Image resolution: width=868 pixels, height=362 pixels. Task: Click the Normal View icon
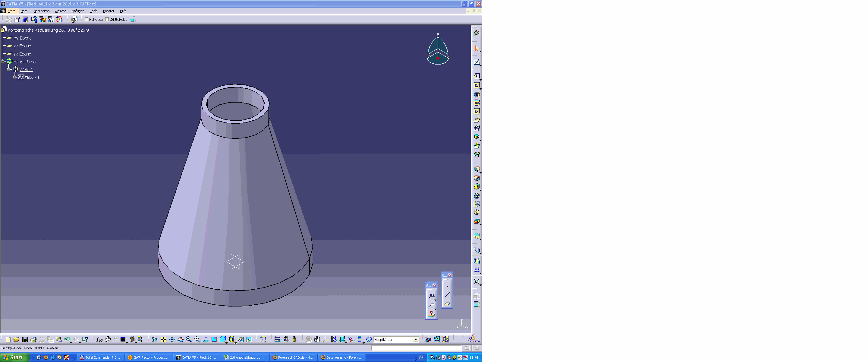(206, 339)
